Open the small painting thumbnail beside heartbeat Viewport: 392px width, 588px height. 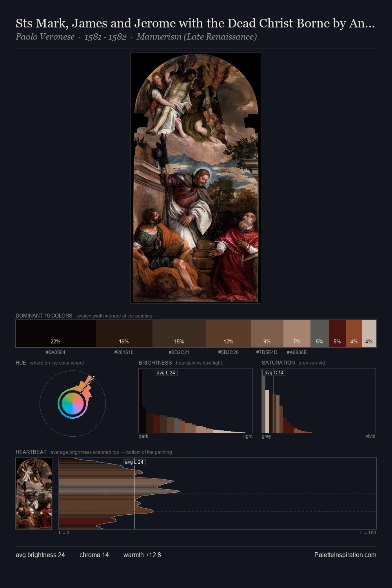(x=34, y=494)
